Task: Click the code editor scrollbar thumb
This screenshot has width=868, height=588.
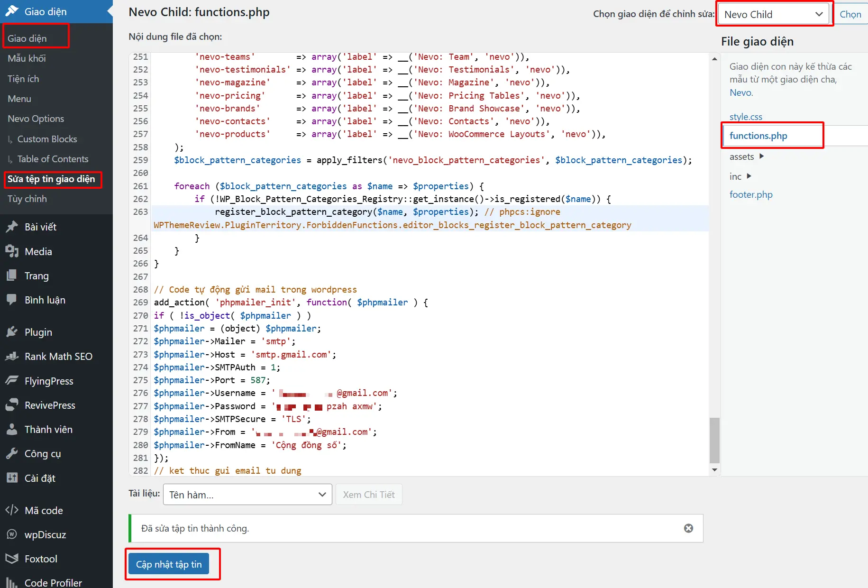Action: 714,440
